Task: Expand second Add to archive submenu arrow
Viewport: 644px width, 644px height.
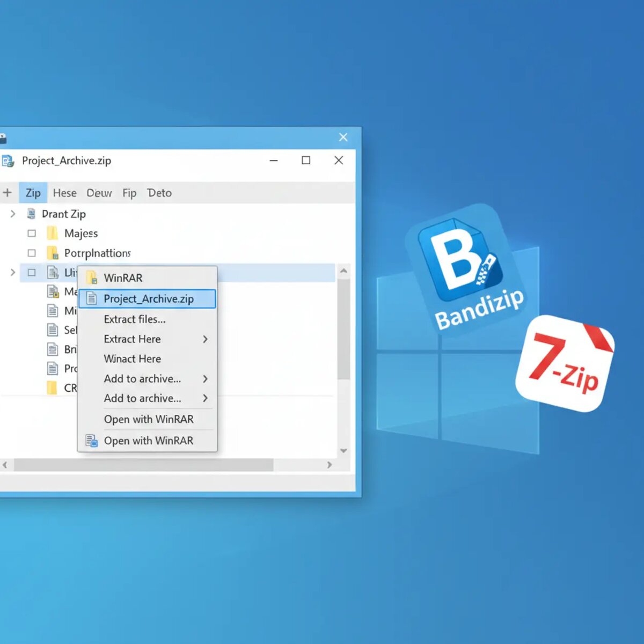Action: click(x=205, y=398)
